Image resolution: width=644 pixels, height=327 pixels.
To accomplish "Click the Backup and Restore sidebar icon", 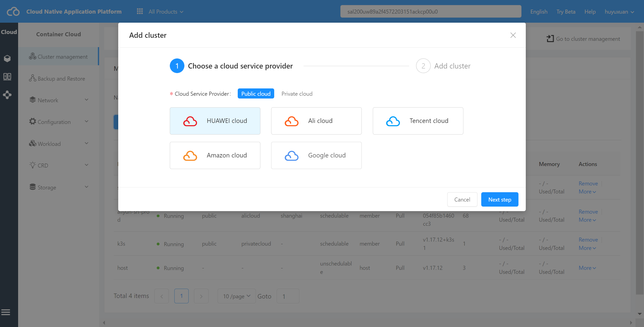I will [x=32, y=78].
